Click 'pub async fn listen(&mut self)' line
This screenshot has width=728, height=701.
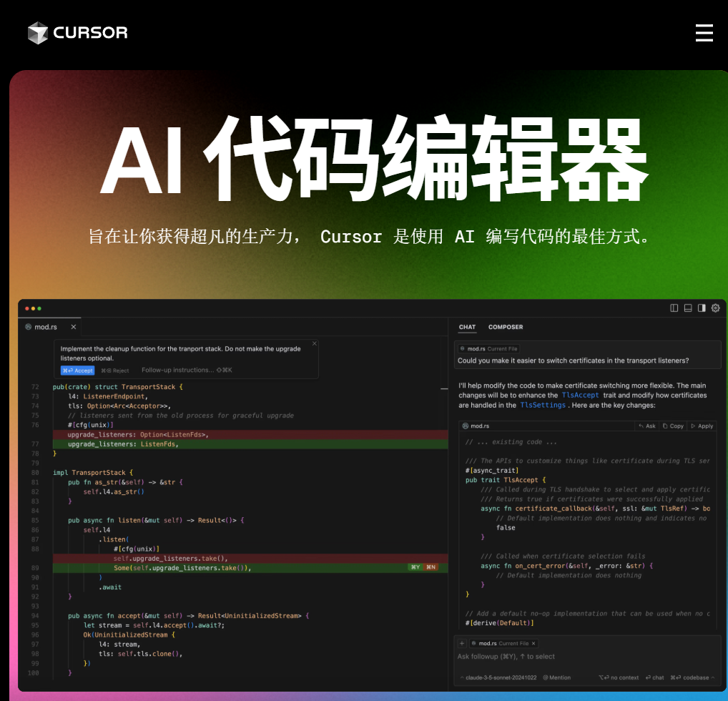(156, 520)
